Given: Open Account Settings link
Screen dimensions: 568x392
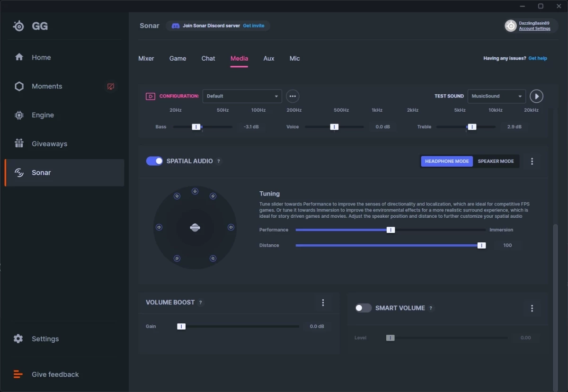Looking at the screenshot, I should coord(535,29).
